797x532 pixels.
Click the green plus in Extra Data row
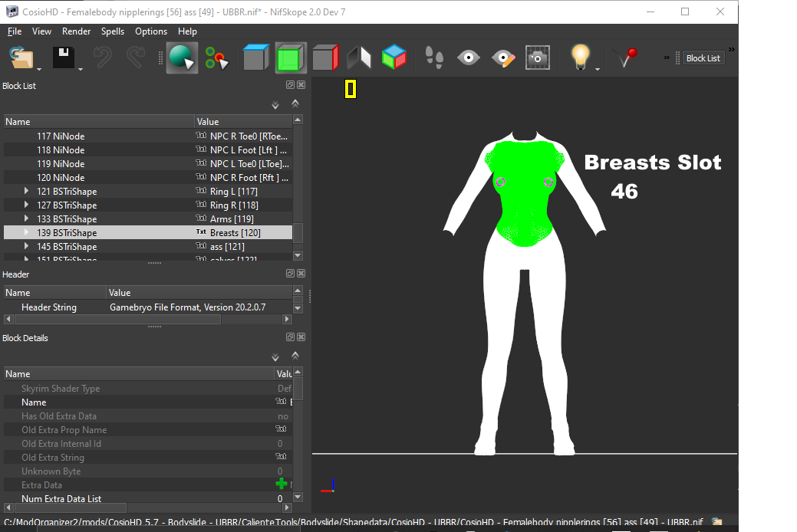(x=281, y=484)
